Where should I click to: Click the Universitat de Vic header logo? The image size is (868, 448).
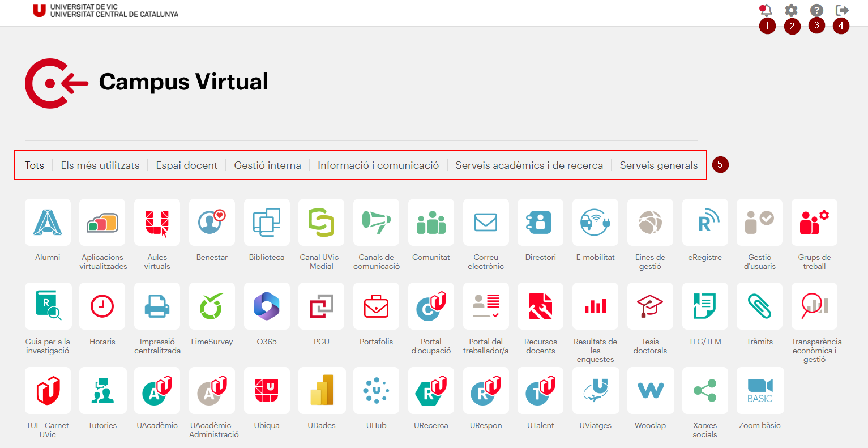coord(105,10)
